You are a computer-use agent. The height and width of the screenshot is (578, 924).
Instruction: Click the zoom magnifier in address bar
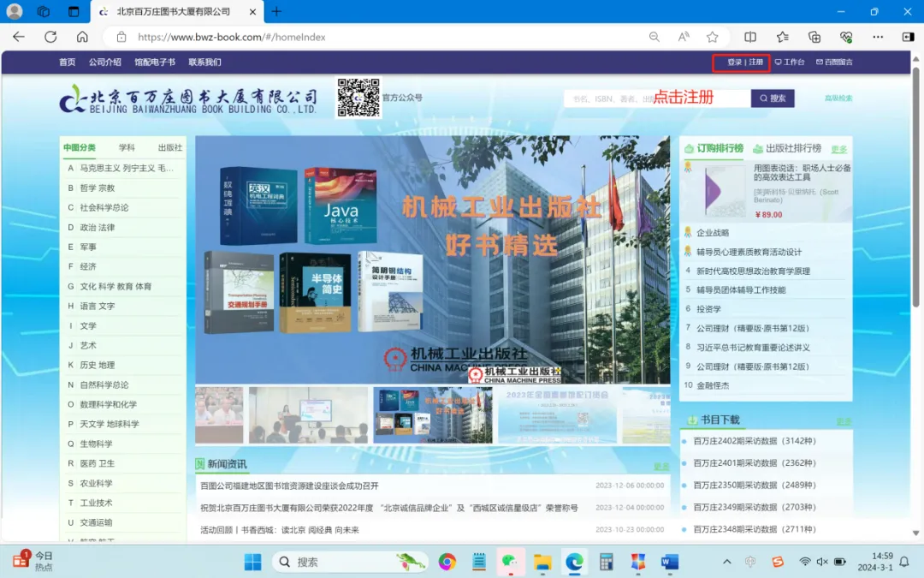654,37
